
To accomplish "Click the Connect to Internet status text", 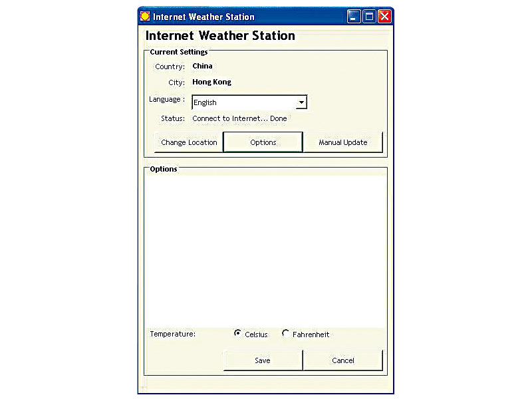I will point(239,118).
